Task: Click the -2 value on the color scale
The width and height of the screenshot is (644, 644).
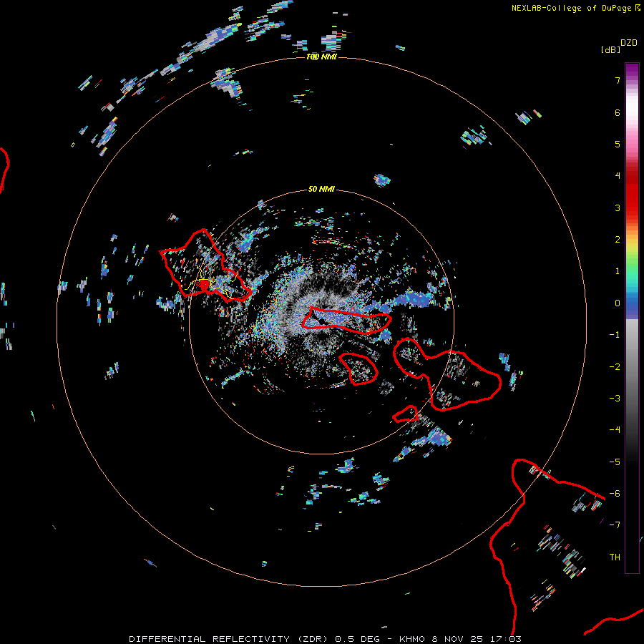Action: coord(615,367)
